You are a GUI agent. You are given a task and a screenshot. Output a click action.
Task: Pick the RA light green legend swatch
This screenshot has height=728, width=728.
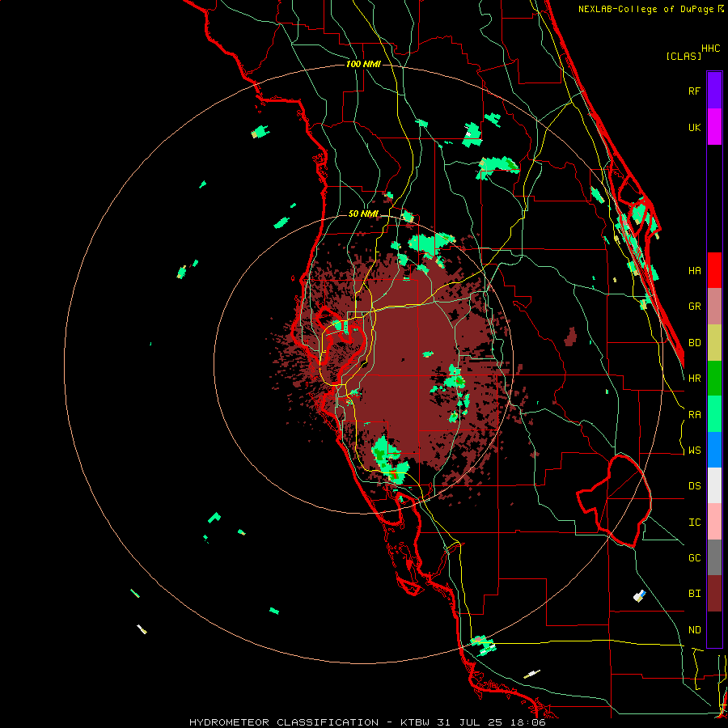tap(714, 414)
